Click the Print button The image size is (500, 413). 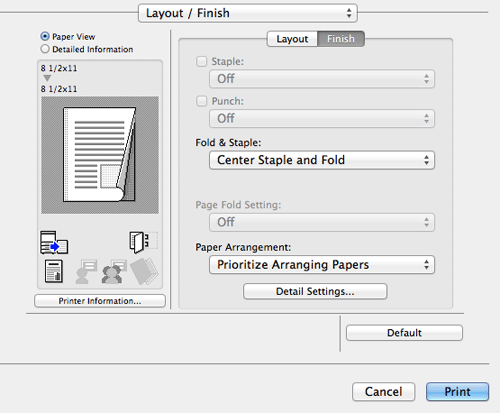[457, 392]
